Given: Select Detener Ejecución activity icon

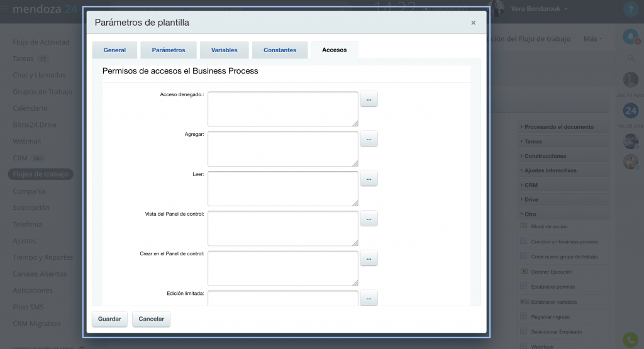Looking at the screenshot, I should coord(524,271).
